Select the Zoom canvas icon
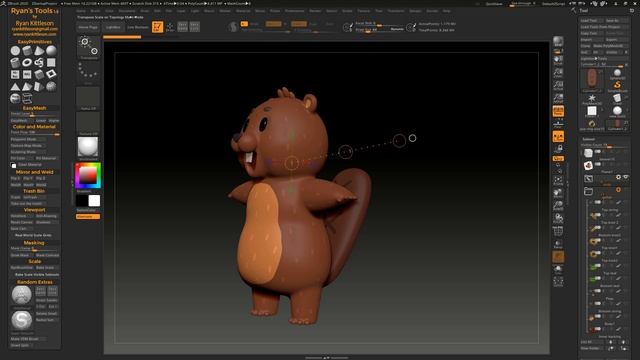 click(x=558, y=73)
